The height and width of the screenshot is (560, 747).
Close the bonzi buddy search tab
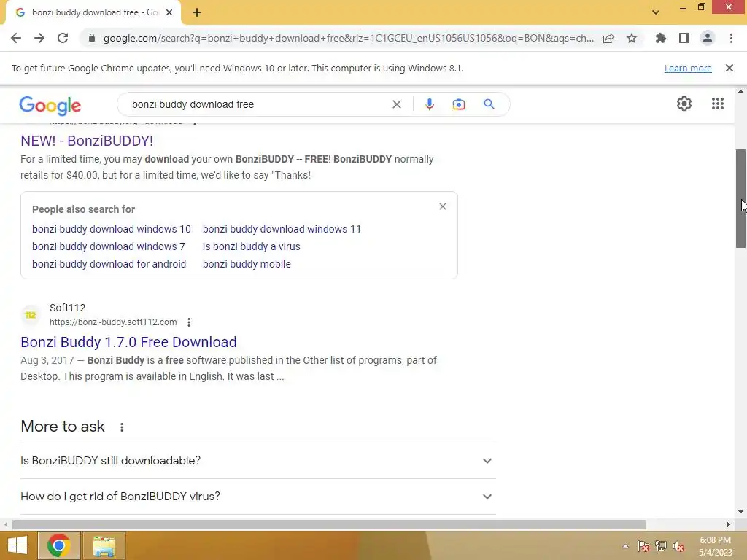click(169, 12)
